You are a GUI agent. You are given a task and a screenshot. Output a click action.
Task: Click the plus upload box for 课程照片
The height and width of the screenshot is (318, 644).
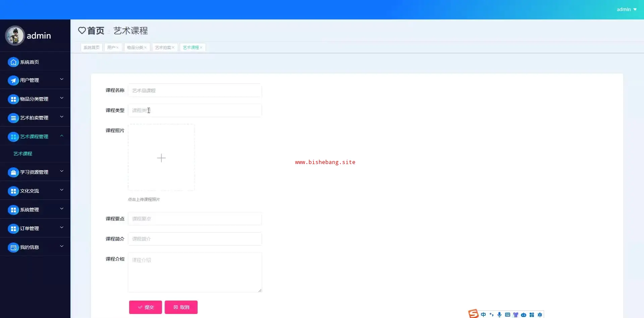(161, 158)
